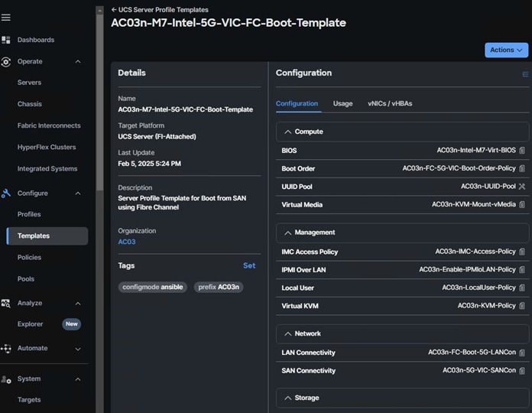Collapse the Analyze section chevron
This screenshot has height=413, width=532.
(x=78, y=303)
